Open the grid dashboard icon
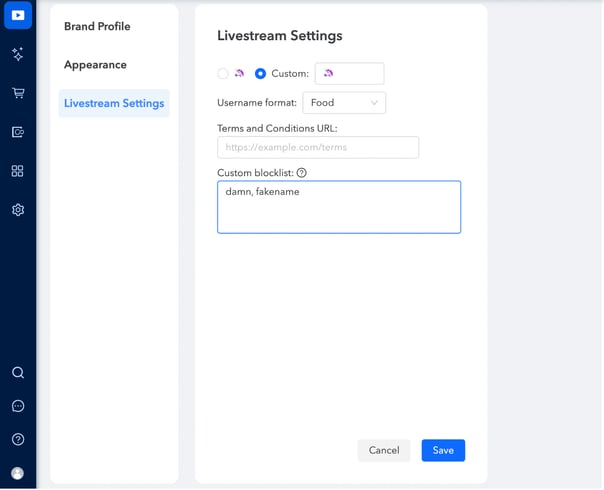The image size is (604, 490). 18,171
